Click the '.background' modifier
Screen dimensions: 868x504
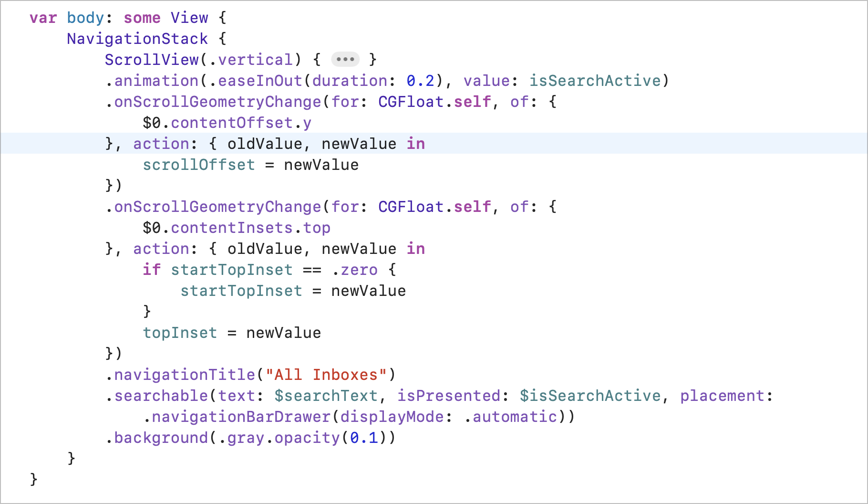[156, 438]
